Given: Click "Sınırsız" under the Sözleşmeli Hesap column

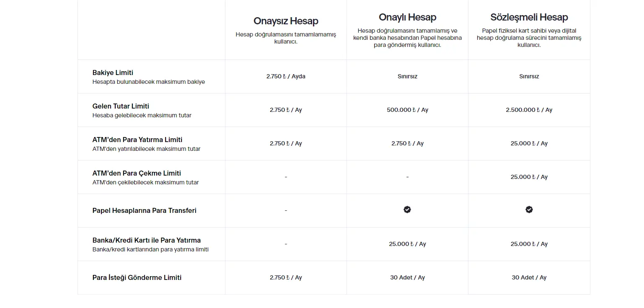Looking at the screenshot, I should point(529,76).
